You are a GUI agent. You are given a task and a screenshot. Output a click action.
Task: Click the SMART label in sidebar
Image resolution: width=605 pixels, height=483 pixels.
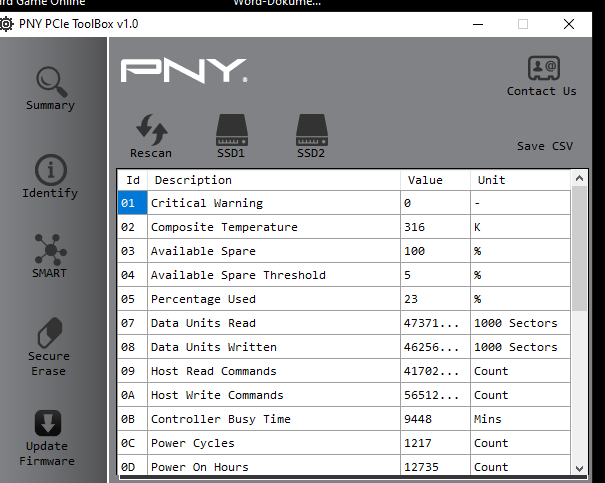[x=49, y=273]
